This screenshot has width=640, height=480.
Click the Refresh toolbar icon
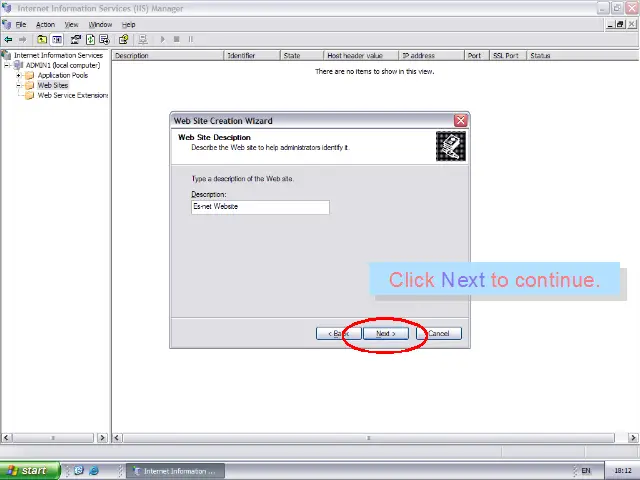click(x=90, y=40)
